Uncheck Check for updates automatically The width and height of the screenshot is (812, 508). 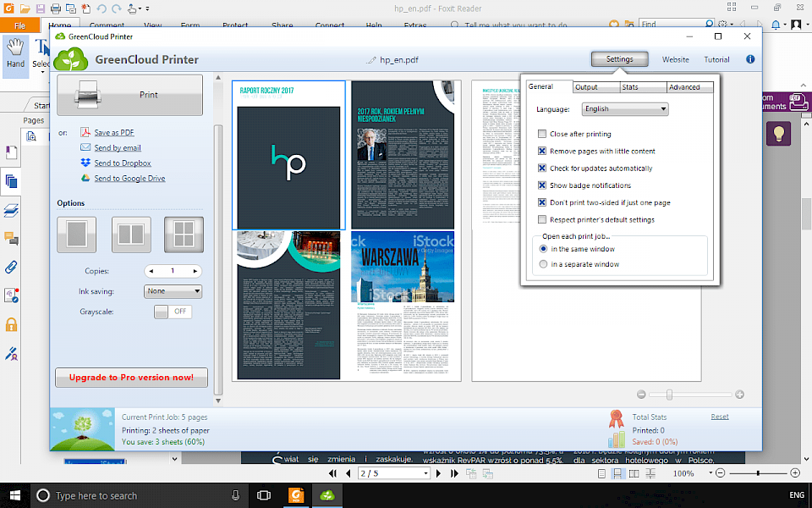pos(541,168)
